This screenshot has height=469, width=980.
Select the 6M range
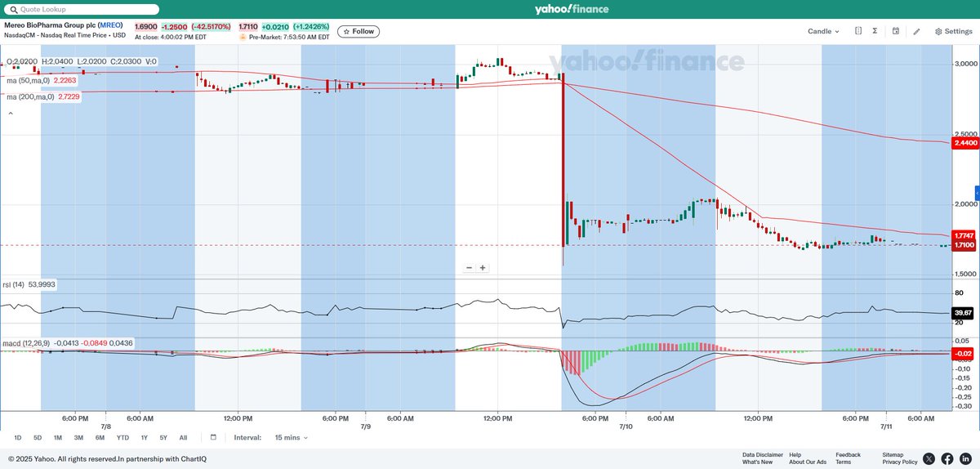pyautogui.click(x=100, y=438)
